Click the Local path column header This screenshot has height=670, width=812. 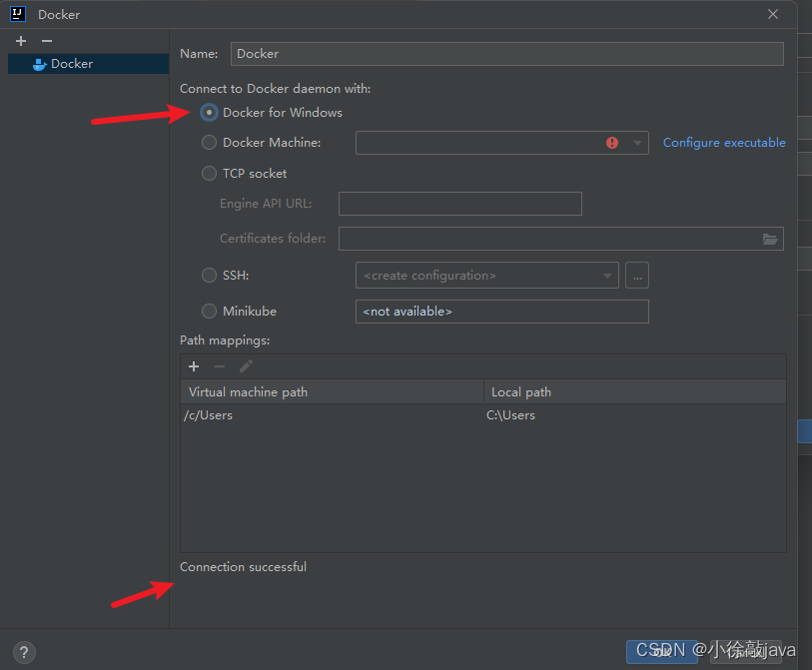(x=635, y=392)
